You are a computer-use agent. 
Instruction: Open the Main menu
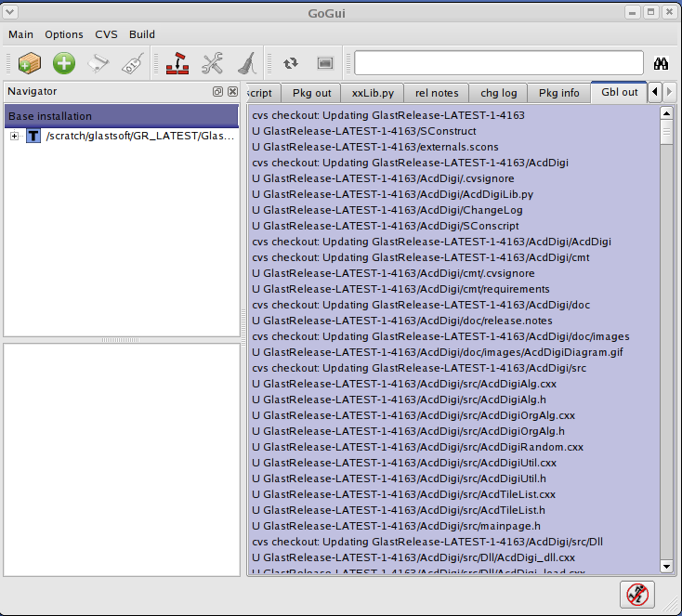(x=20, y=34)
